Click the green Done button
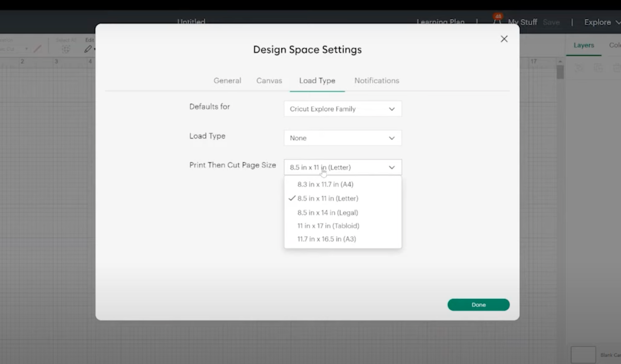Image resolution: width=621 pixels, height=364 pixels. [478, 305]
